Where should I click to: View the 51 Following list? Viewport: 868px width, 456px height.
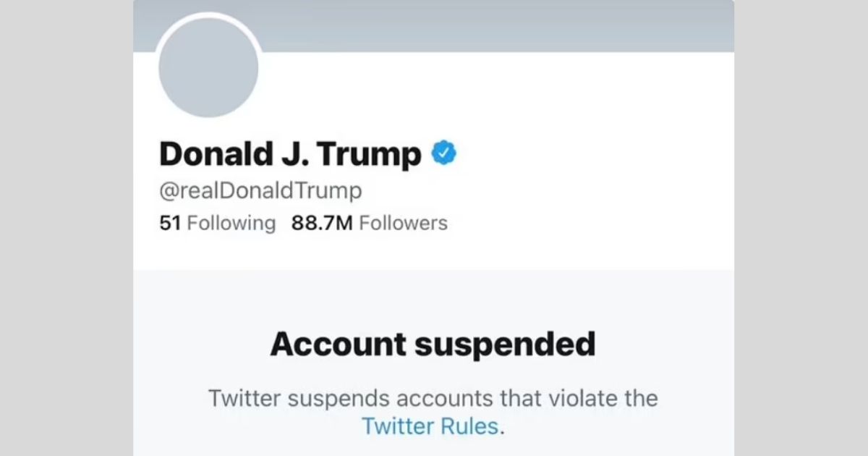(218, 223)
